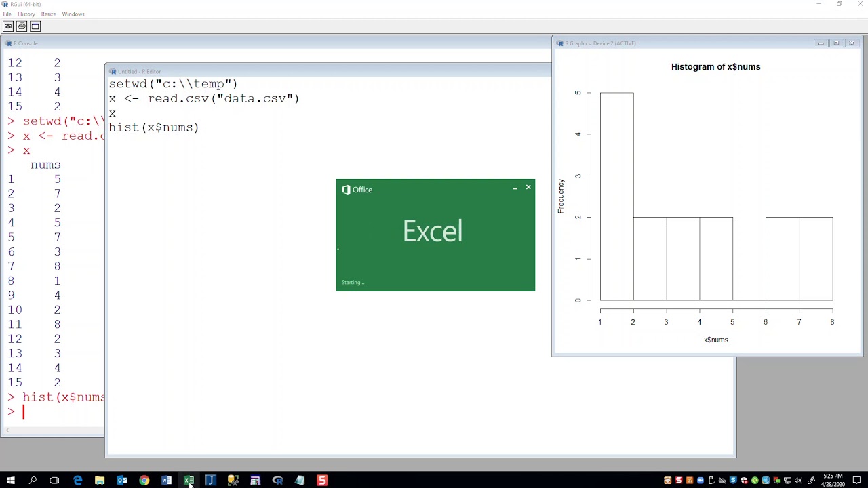Click the green sync tray icon
This screenshot has width=868, height=488.
click(x=755, y=481)
